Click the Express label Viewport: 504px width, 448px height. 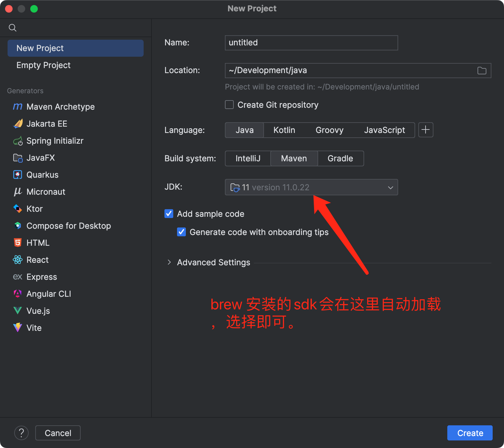pyautogui.click(x=42, y=277)
